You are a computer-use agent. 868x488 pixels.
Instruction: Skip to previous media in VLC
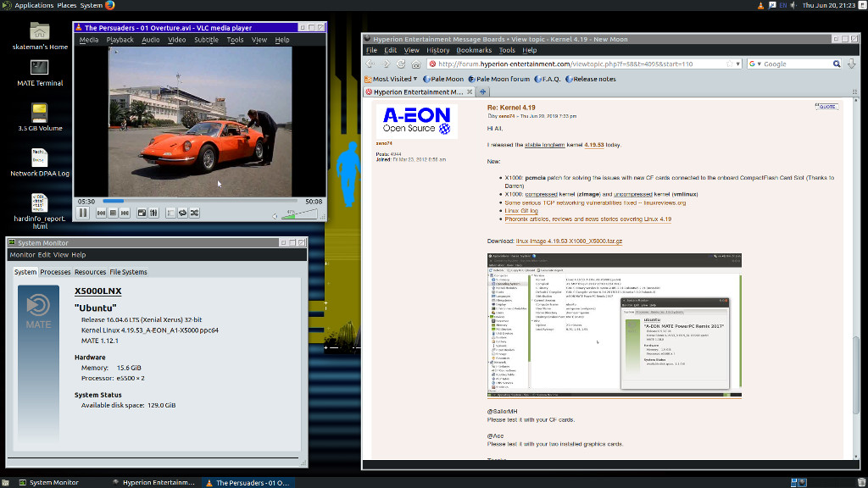point(101,213)
